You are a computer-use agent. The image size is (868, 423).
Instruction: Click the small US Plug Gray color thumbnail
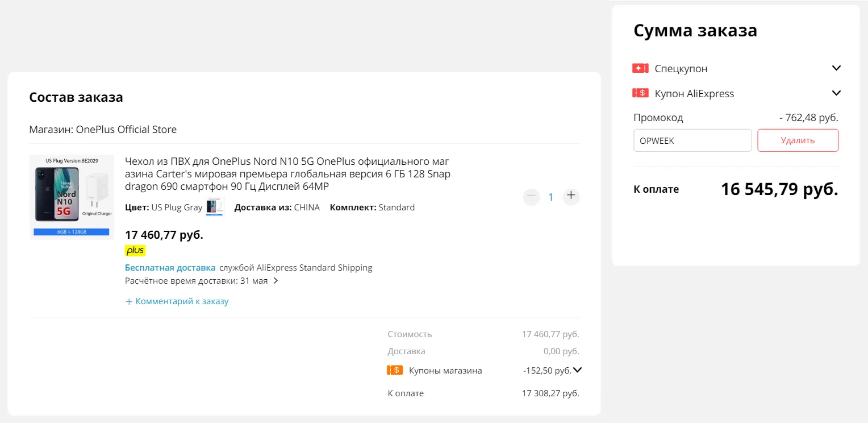click(215, 207)
